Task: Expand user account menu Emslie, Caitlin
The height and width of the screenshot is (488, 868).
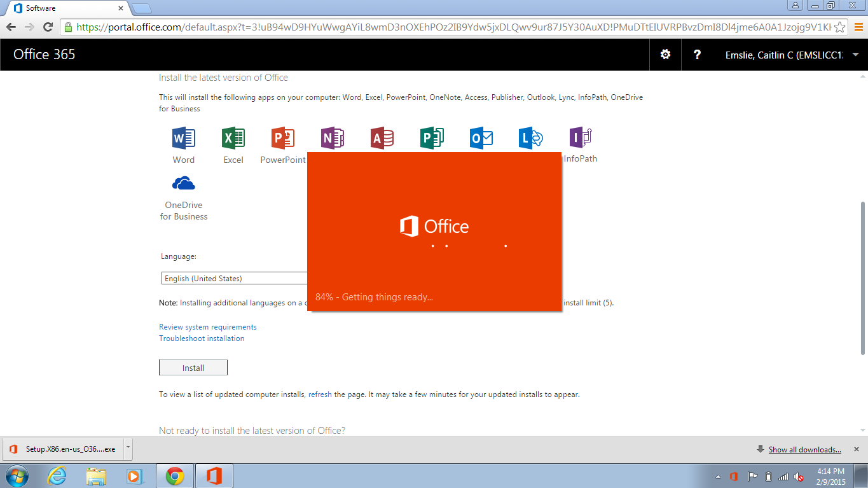Action: [792, 55]
